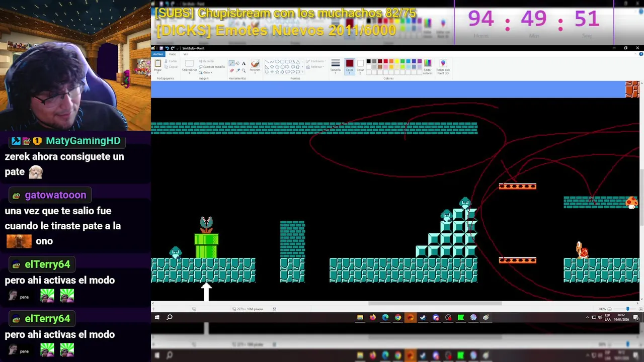Expand the Contorno outline dropdown
This screenshot has height=362, width=644.
click(317, 61)
